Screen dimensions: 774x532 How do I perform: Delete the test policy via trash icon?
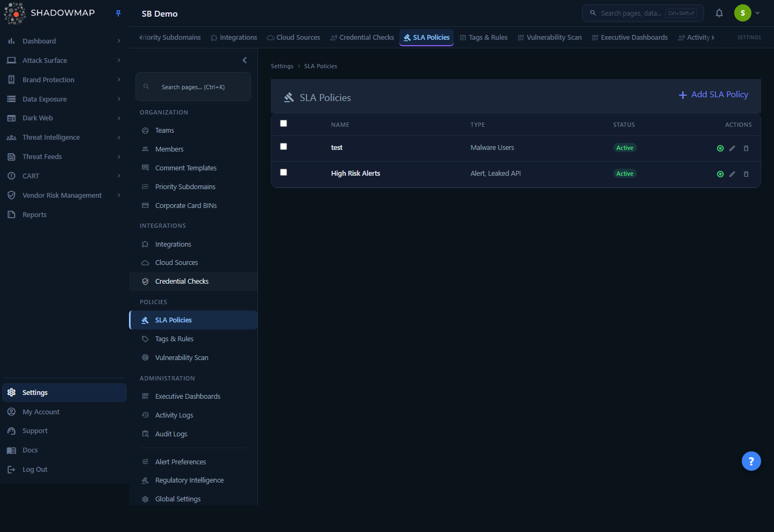pyautogui.click(x=746, y=148)
